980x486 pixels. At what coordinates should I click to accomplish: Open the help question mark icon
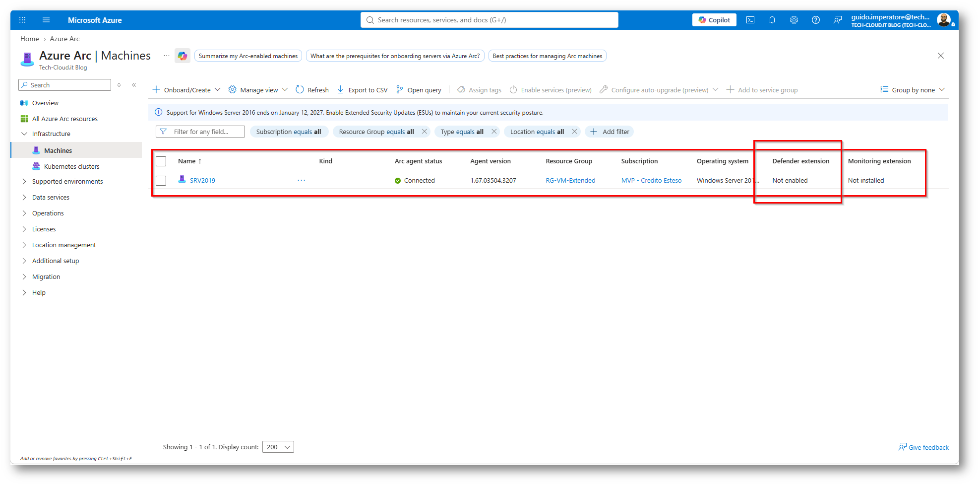[816, 20]
